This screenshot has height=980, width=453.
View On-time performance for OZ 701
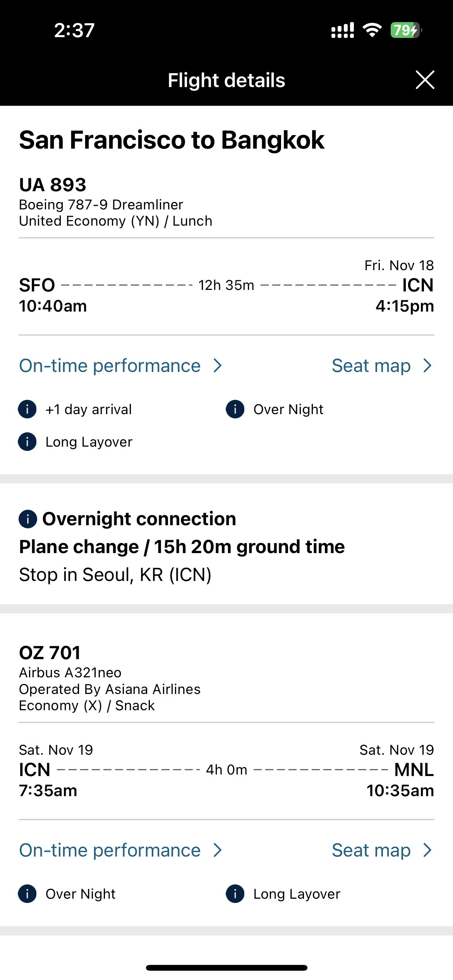pyautogui.click(x=110, y=850)
